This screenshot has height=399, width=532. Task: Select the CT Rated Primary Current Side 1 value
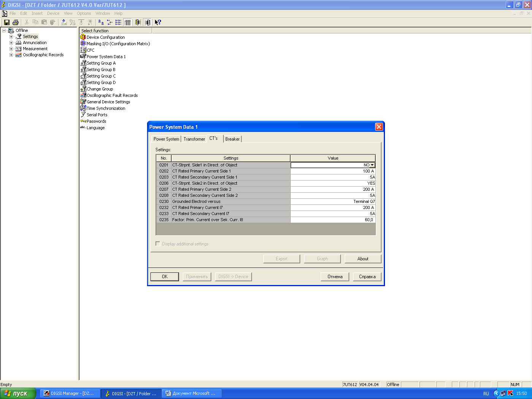tap(332, 171)
